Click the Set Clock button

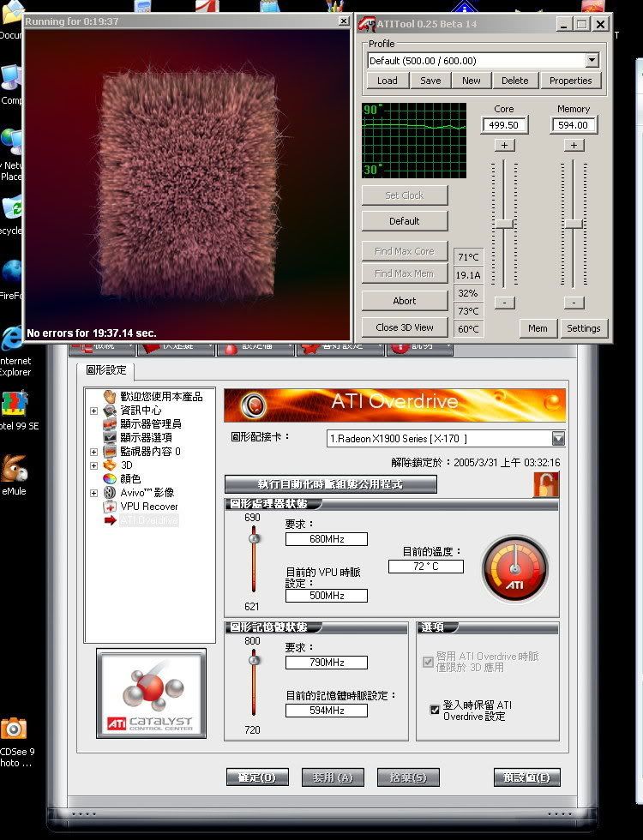[x=405, y=195]
